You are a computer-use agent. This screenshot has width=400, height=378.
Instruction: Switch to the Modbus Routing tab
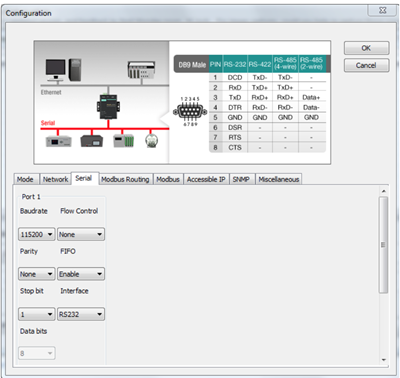click(125, 179)
